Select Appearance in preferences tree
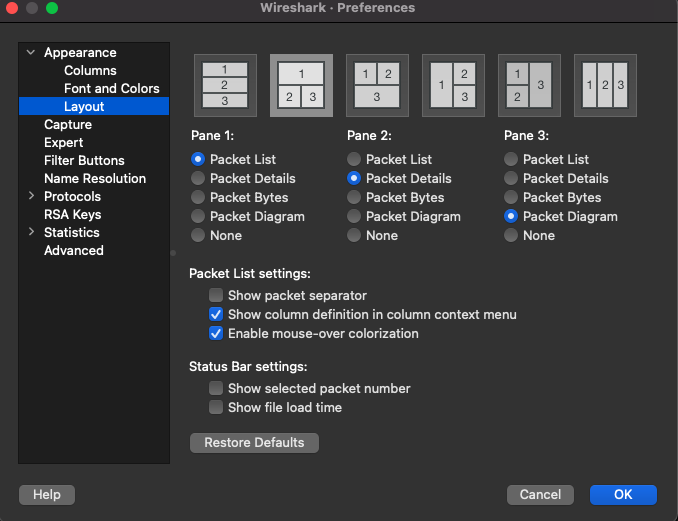The image size is (678, 521). (80, 52)
